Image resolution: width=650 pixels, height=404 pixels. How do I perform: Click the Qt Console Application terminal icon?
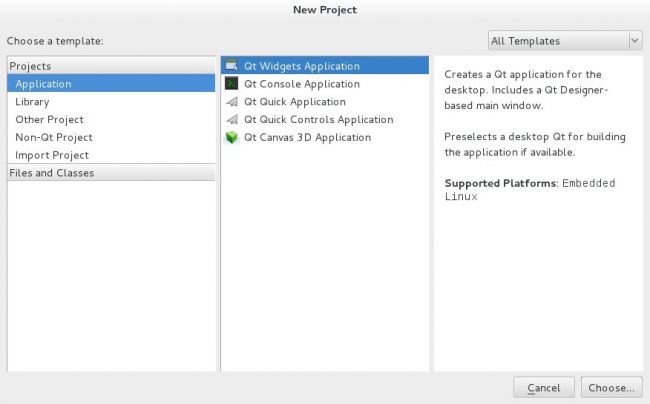231,84
